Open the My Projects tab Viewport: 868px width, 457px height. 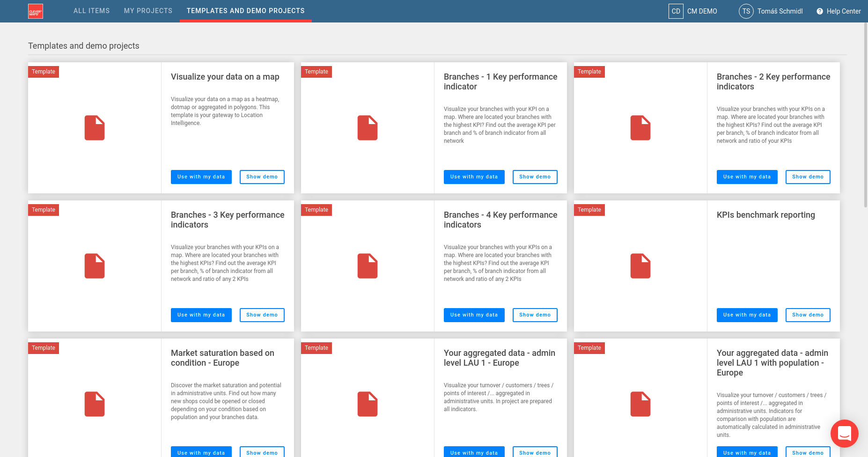click(148, 11)
